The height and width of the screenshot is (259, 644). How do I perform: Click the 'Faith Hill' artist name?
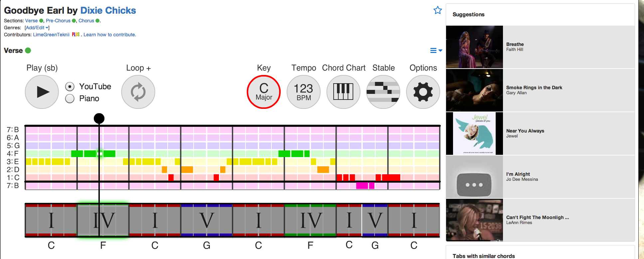point(515,50)
